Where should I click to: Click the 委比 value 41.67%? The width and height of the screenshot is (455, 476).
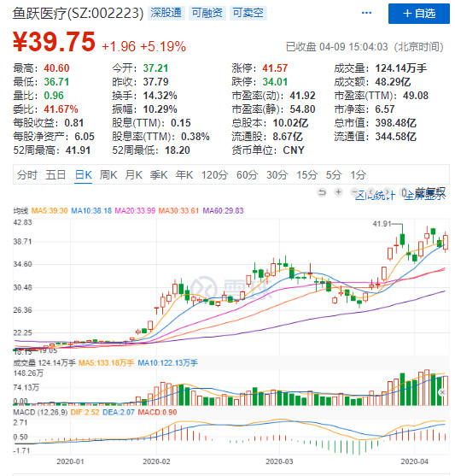(61, 109)
